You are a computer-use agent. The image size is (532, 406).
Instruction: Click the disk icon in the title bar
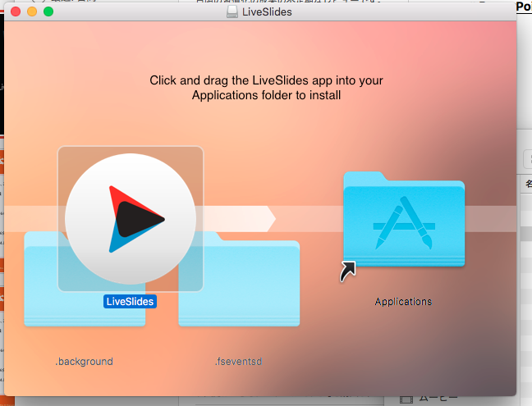(232, 11)
